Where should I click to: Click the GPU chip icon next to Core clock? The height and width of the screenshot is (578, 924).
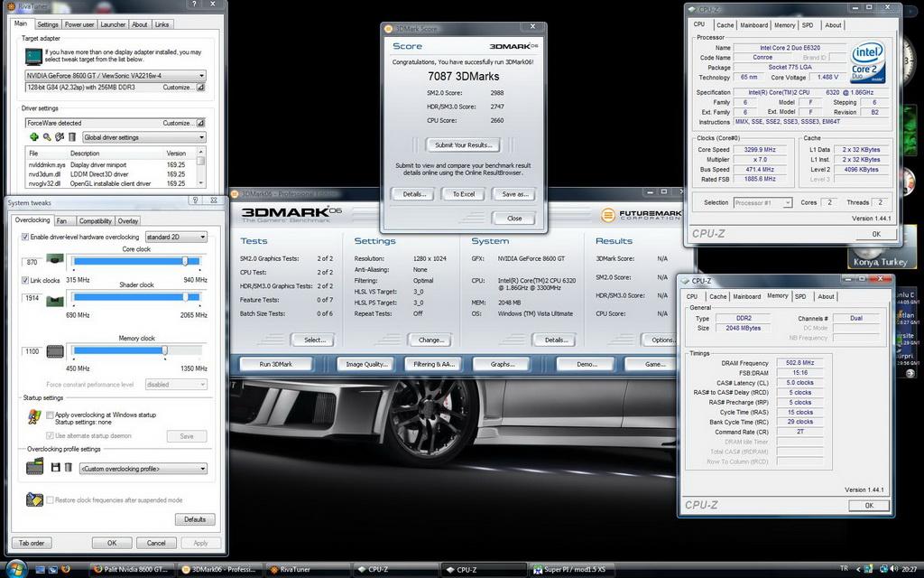pyautogui.click(x=55, y=259)
